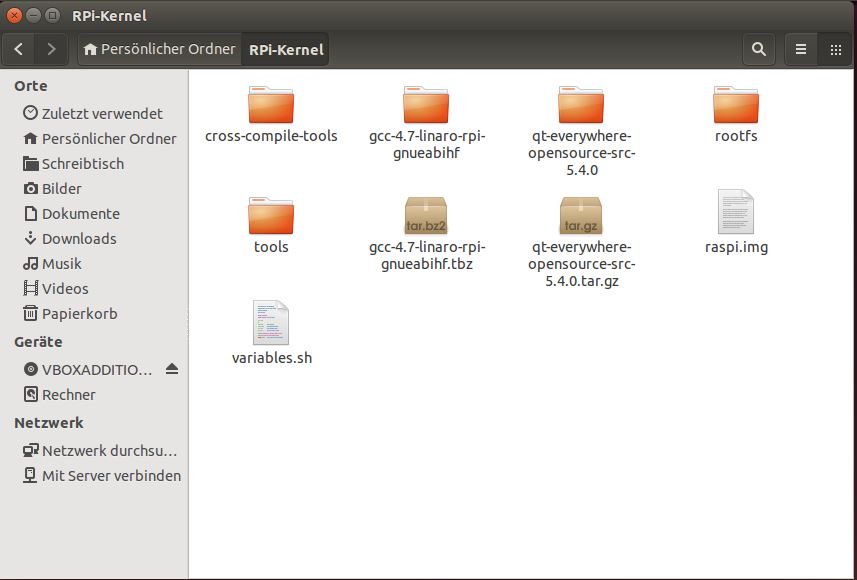The image size is (857, 580).
Task: Minimize the RPi-Kernel window
Action: point(33,16)
